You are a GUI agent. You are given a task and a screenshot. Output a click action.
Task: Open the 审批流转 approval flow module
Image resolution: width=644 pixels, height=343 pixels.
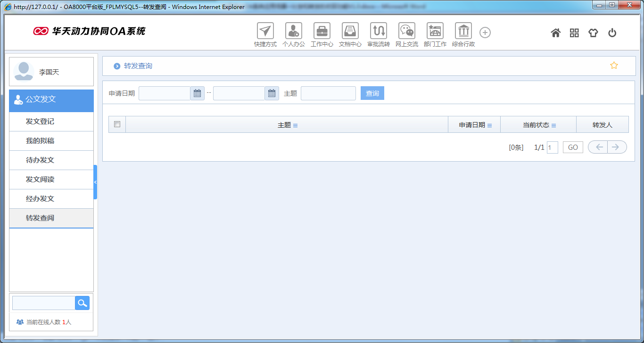tap(379, 32)
